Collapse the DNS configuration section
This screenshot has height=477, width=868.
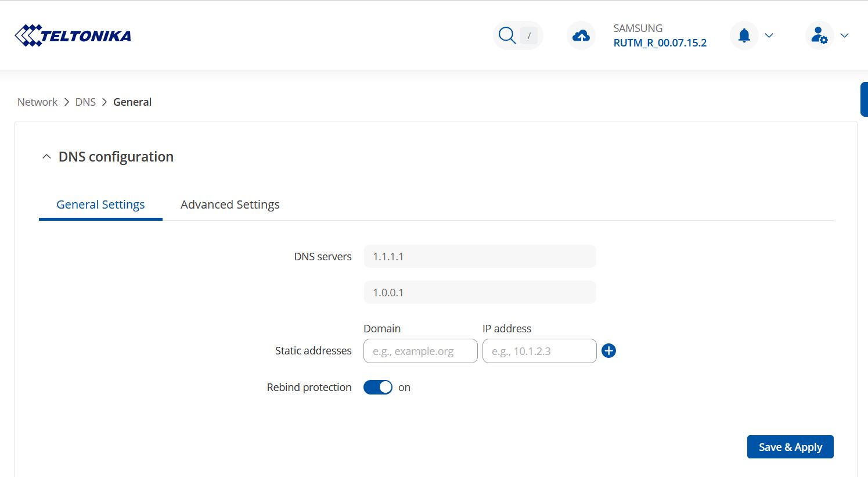[x=46, y=157]
